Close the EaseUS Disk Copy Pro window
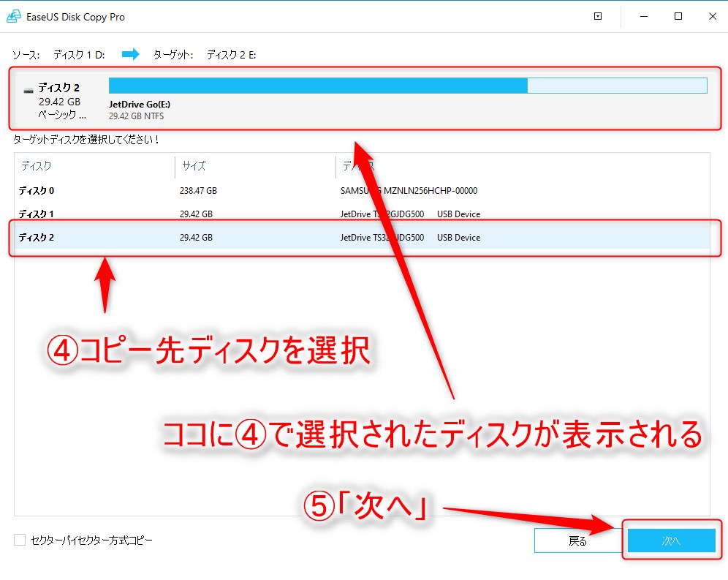This screenshot has height=580, width=728. pyautogui.click(x=713, y=16)
